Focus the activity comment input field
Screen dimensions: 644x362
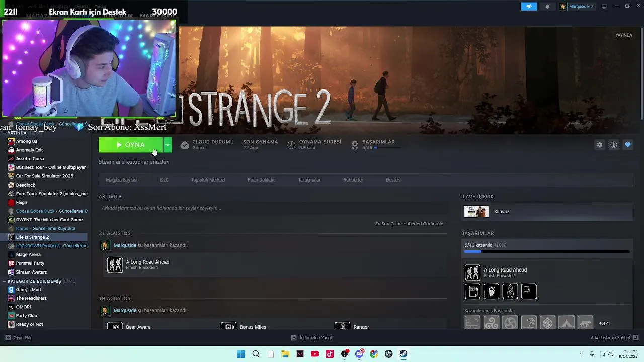(x=272, y=208)
